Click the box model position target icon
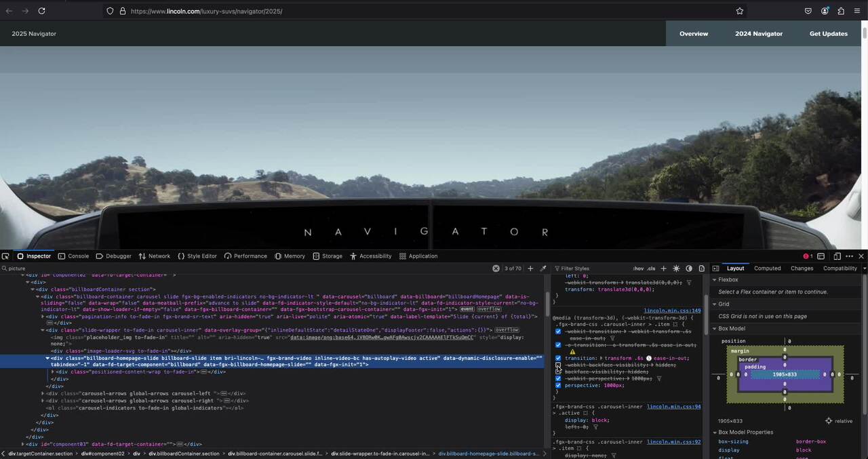This screenshot has width=868, height=459. tap(829, 421)
